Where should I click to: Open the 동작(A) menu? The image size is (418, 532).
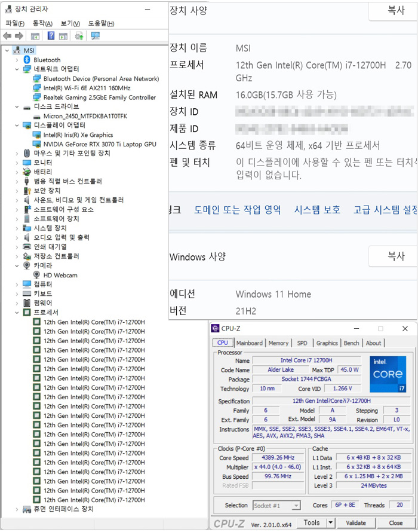42,23
